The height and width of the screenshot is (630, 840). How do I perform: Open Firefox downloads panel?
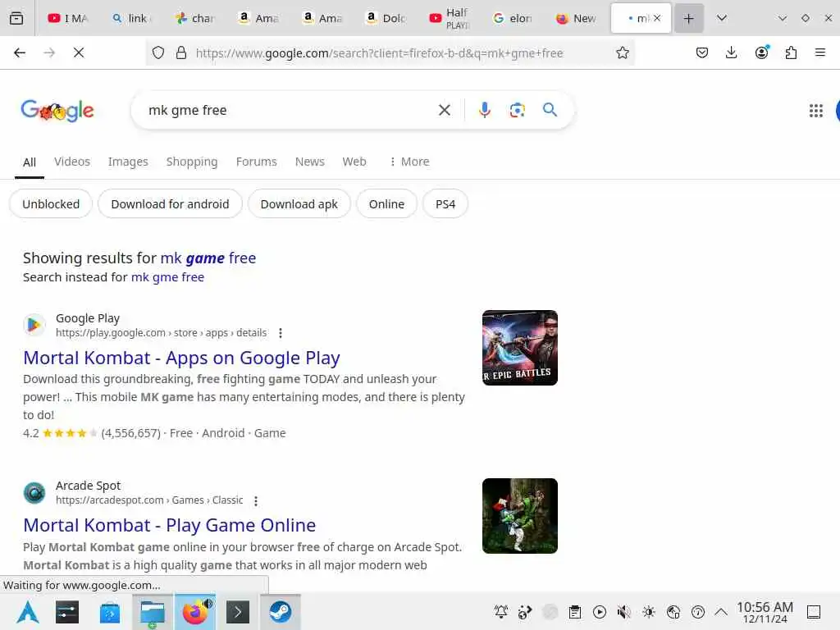pyautogui.click(x=731, y=52)
